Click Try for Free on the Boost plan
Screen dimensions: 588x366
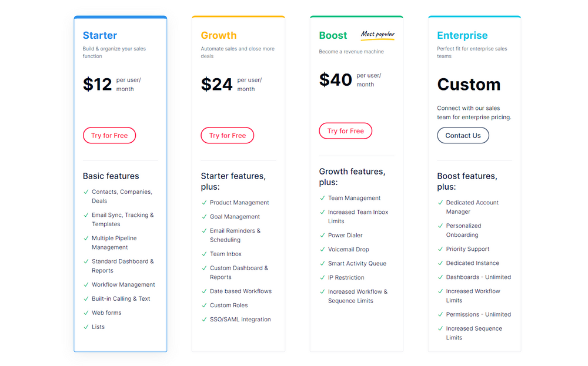(346, 130)
